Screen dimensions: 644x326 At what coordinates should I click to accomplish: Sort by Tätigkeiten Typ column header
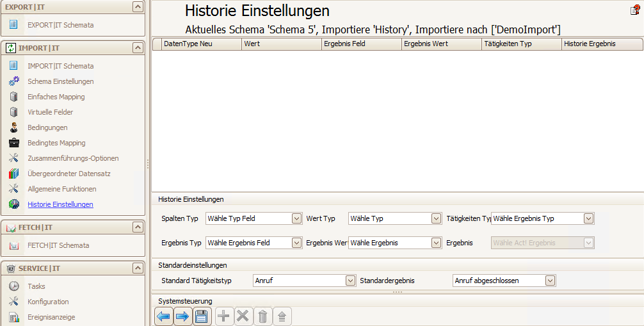click(522, 44)
